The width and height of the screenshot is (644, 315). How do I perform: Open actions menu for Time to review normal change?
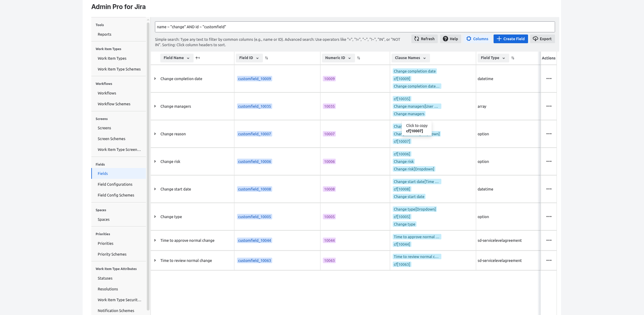coord(549,261)
